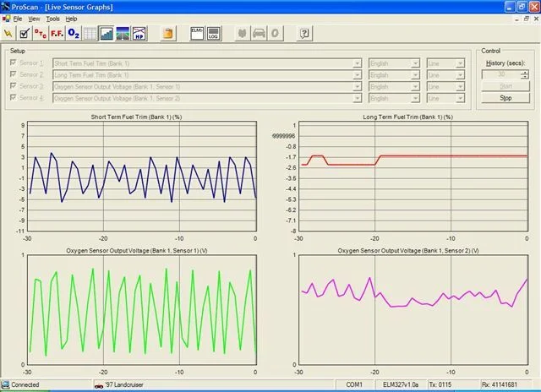
Task: Open the F.F. freeze frame view
Action: 57,34
